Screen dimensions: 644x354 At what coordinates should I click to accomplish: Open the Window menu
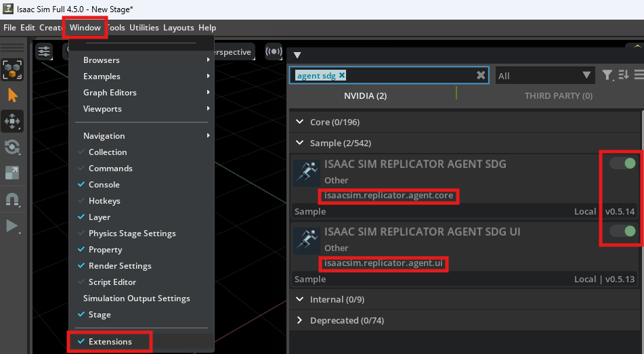click(85, 28)
